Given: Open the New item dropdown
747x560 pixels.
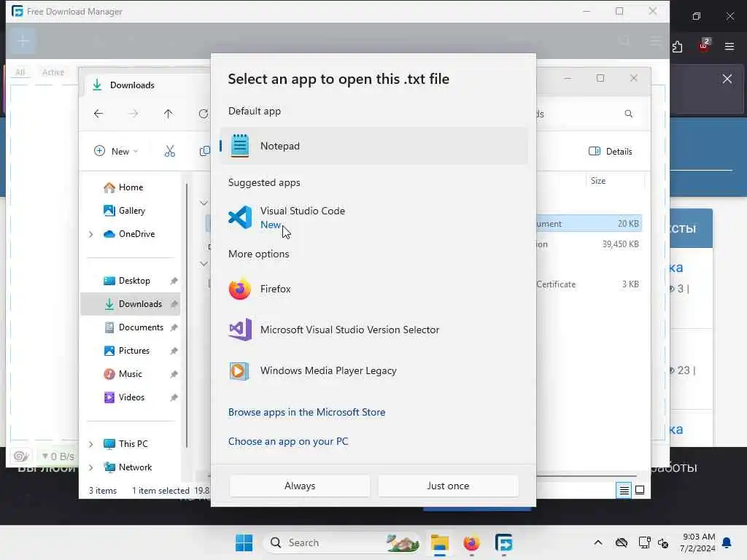Looking at the screenshot, I should point(116,152).
